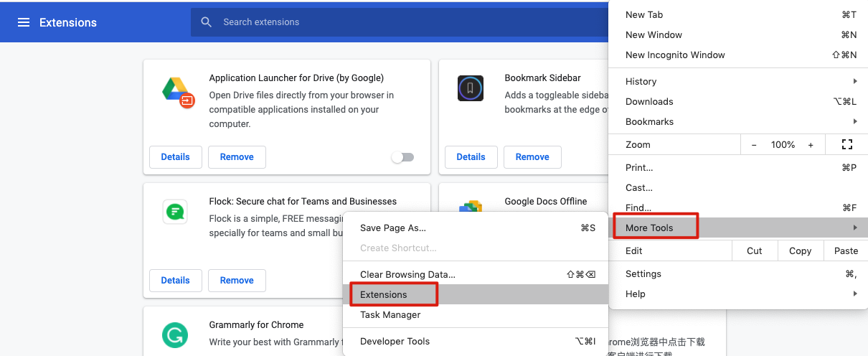Select Clear Browsing Data option
The height and width of the screenshot is (356, 868).
(476, 274)
